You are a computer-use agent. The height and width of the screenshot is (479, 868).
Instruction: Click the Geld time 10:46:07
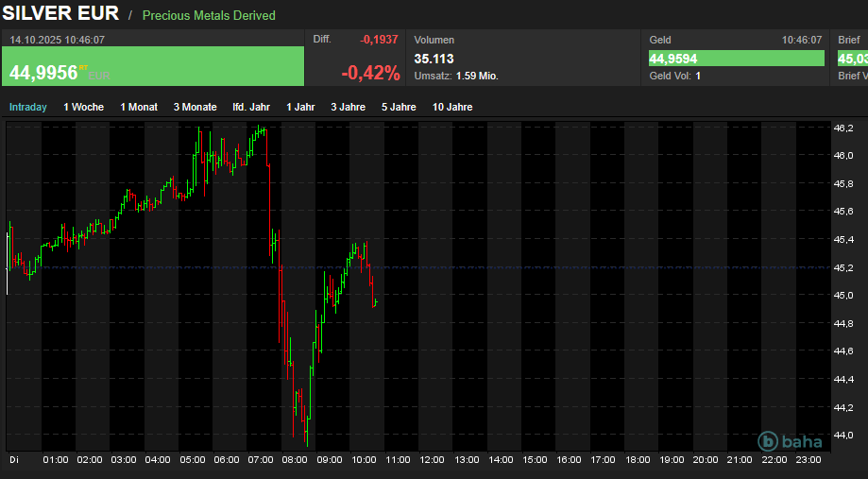(x=802, y=40)
